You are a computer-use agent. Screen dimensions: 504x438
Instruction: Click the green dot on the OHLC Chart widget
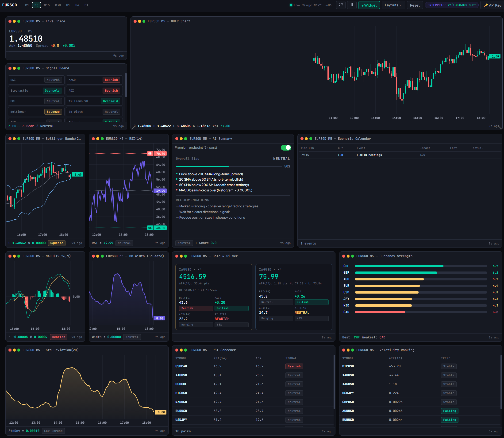pos(144,21)
